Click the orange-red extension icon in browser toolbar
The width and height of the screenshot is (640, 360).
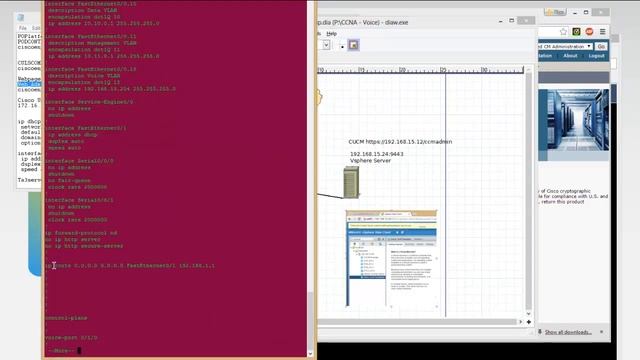coord(589,31)
